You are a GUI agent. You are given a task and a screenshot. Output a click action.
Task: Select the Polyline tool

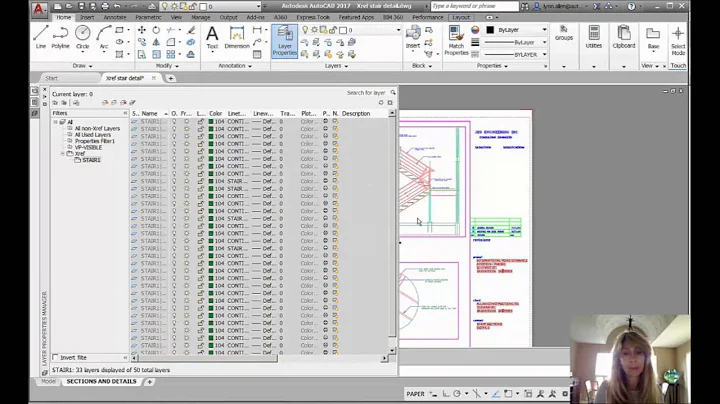click(60, 37)
